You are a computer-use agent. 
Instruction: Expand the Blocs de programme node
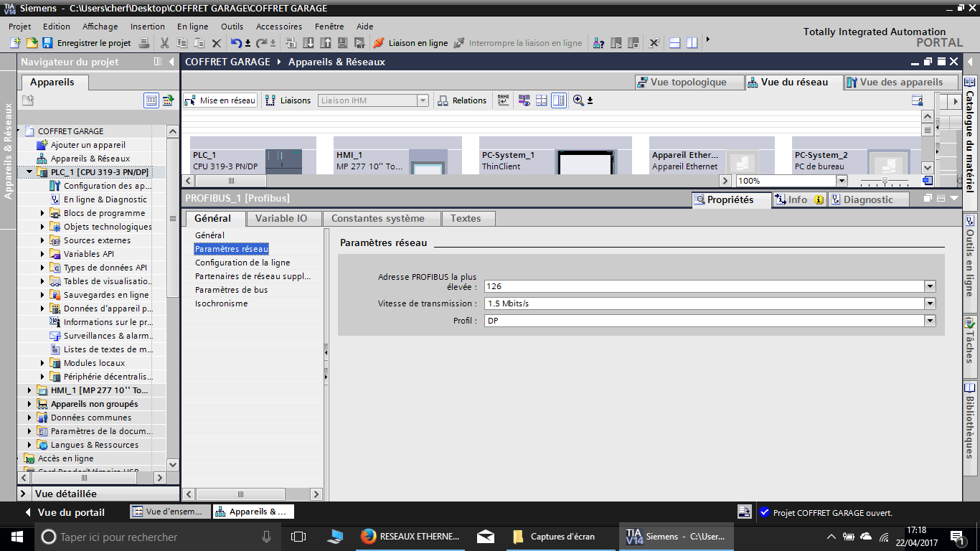click(x=42, y=213)
